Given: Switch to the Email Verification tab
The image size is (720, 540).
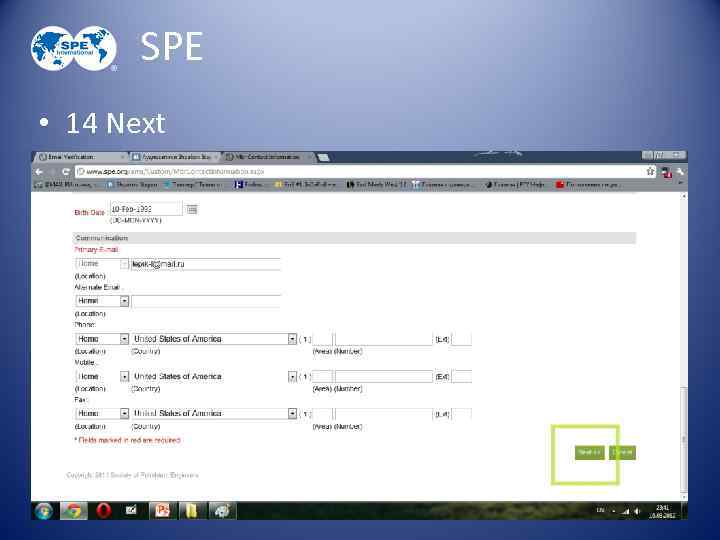Looking at the screenshot, I should click(80, 157).
